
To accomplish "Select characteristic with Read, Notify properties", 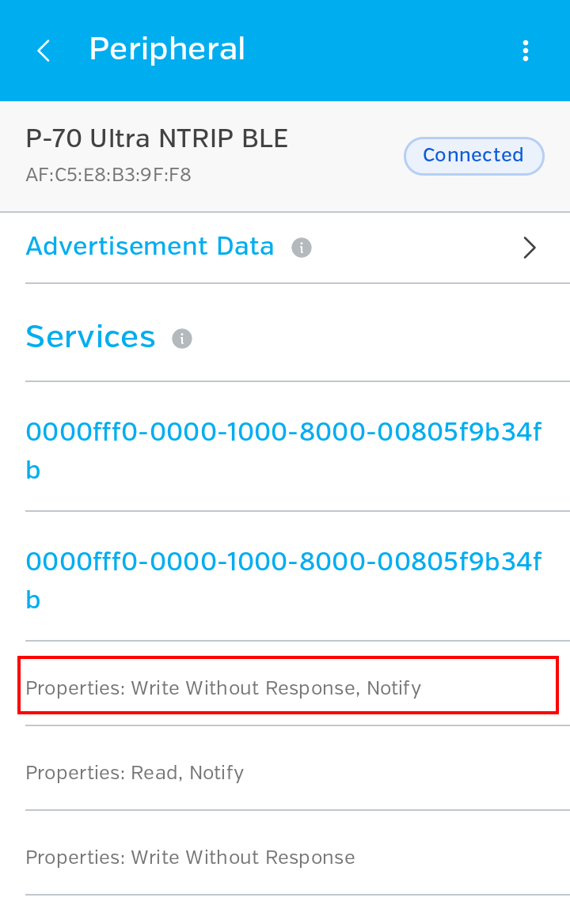I will point(135,773).
